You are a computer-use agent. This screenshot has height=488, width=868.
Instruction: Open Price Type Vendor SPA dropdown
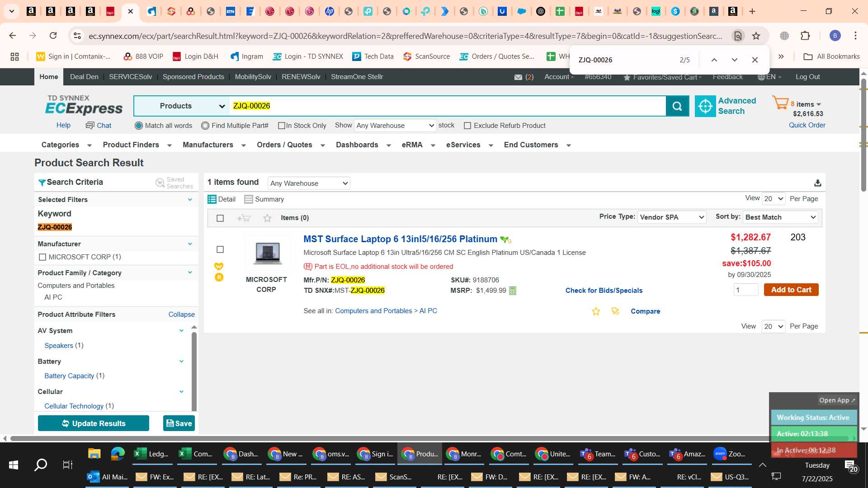672,217
